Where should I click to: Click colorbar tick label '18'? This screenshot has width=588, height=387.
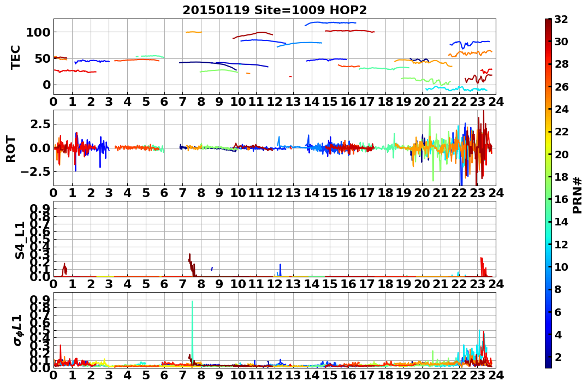[561, 177]
